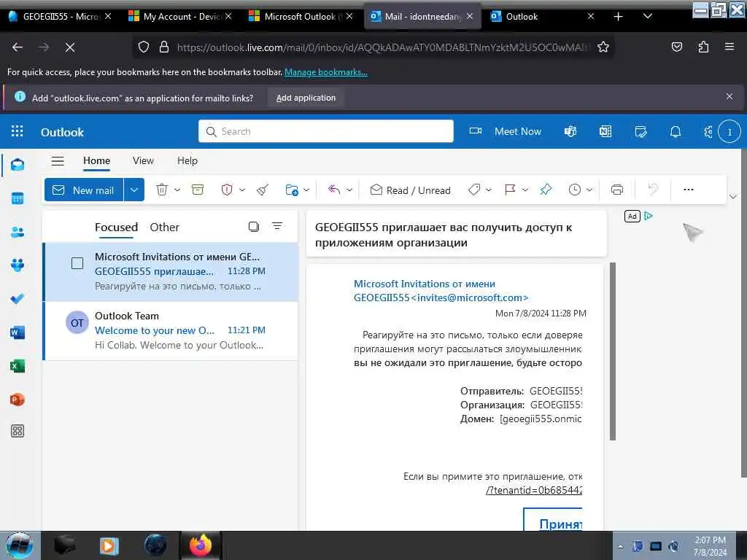
Task: Open the To Do checkmark app
Action: point(18,298)
